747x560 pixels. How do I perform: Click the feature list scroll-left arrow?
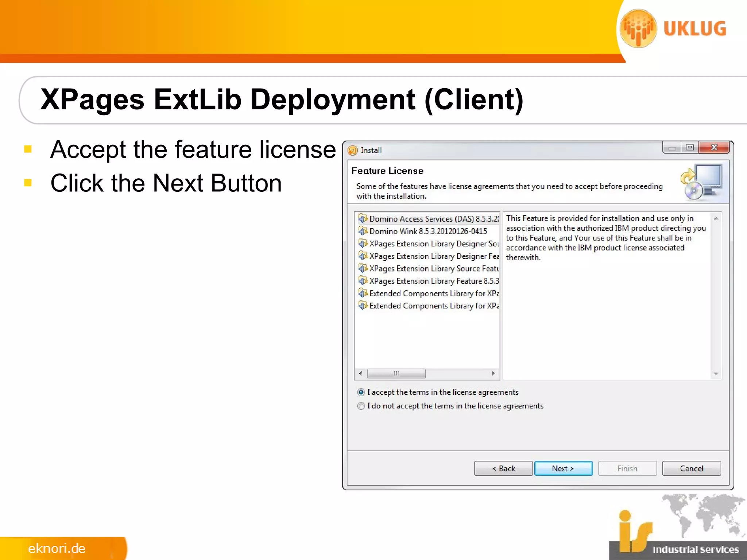click(x=360, y=373)
